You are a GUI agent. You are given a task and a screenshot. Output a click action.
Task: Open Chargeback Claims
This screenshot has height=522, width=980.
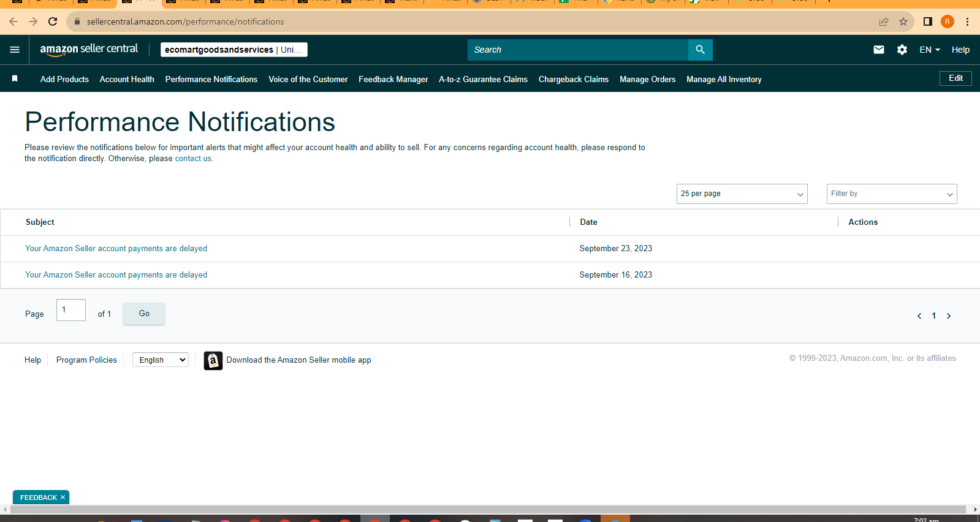pos(574,79)
